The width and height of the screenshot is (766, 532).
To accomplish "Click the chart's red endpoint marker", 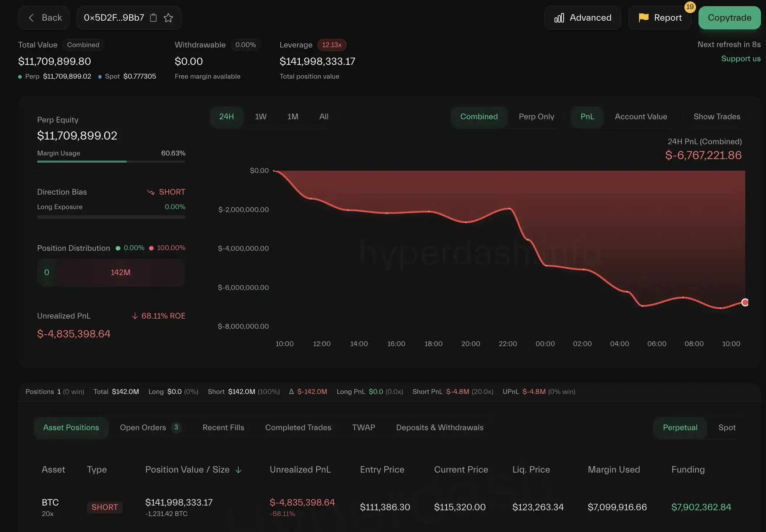I will point(745,302).
